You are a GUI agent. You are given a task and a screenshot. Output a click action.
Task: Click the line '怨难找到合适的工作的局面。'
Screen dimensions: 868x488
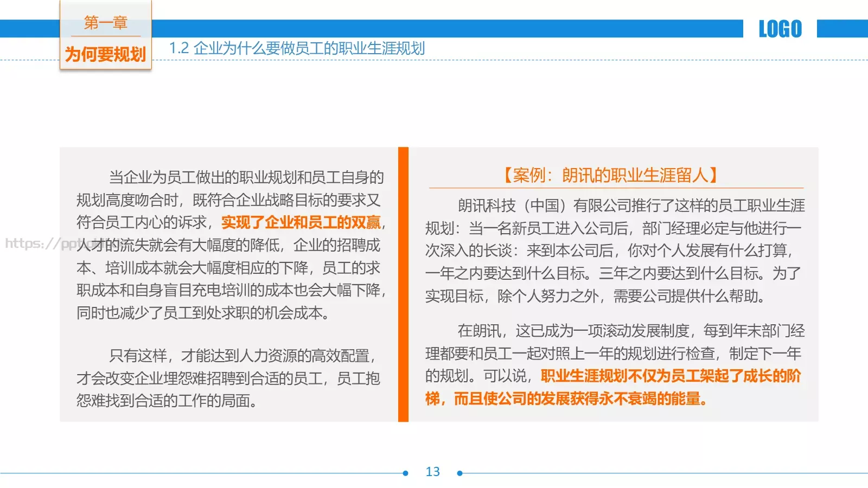click(x=167, y=401)
